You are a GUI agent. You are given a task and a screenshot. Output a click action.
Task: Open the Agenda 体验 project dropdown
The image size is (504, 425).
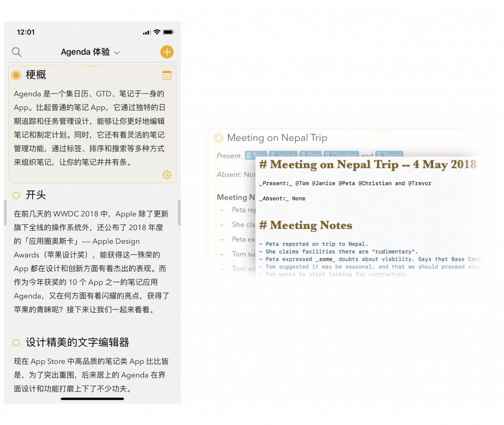click(90, 52)
